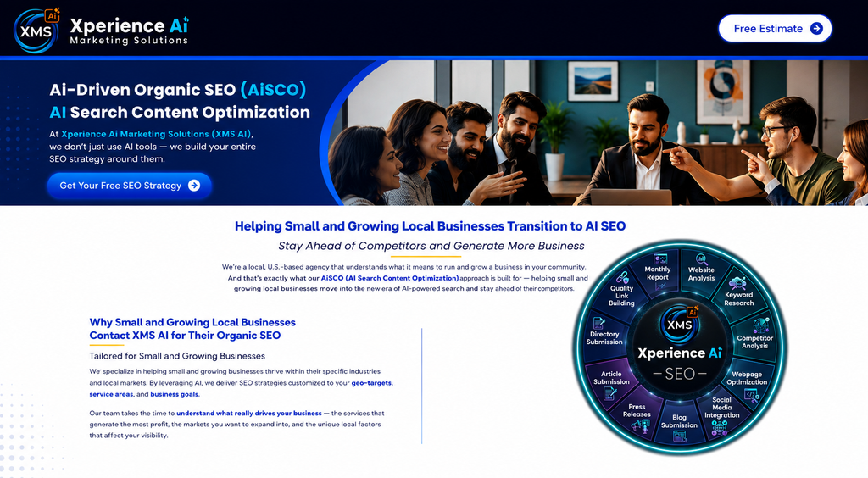Click 'understand what really drives your business' text
The height and width of the screenshot is (478, 868).
pyautogui.click(x=249, y=413)
